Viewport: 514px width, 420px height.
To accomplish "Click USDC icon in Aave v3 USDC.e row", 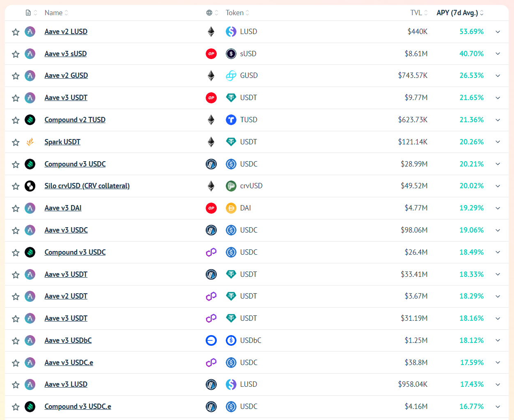I will tap(231, 363).
